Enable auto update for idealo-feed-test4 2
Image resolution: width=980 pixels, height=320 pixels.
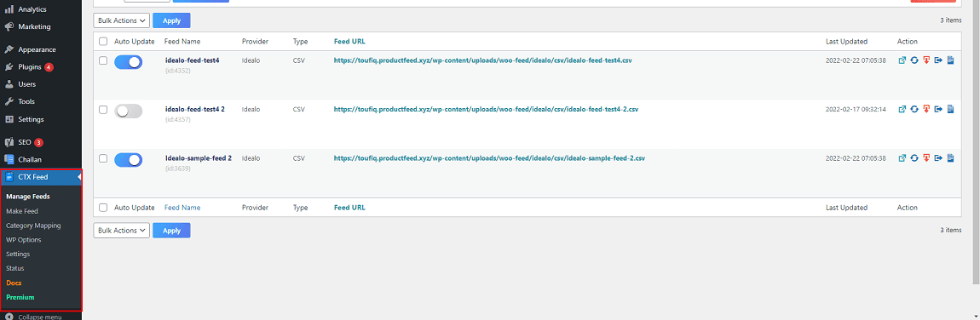click(128, 111)
